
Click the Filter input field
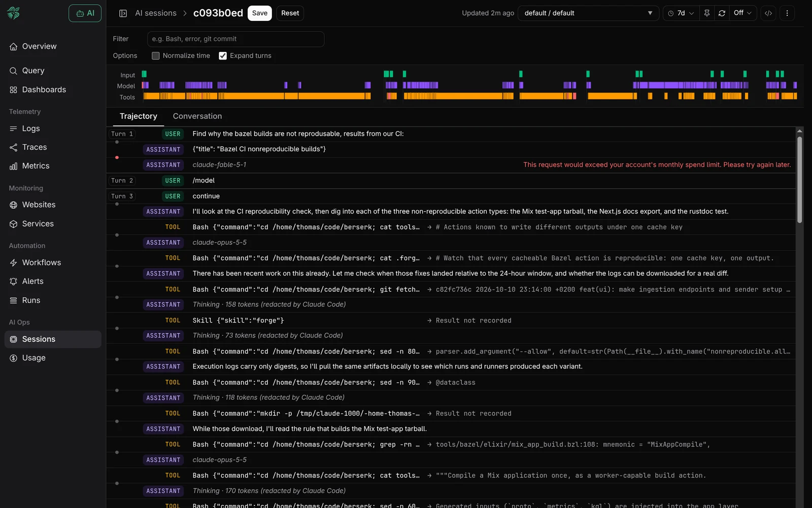235,39
